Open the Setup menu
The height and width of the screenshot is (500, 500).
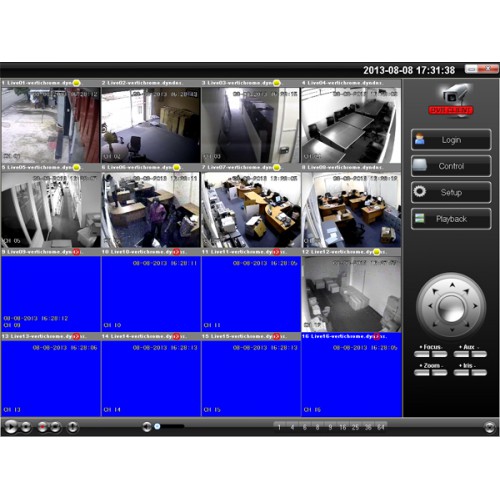(x=451, y=192)
